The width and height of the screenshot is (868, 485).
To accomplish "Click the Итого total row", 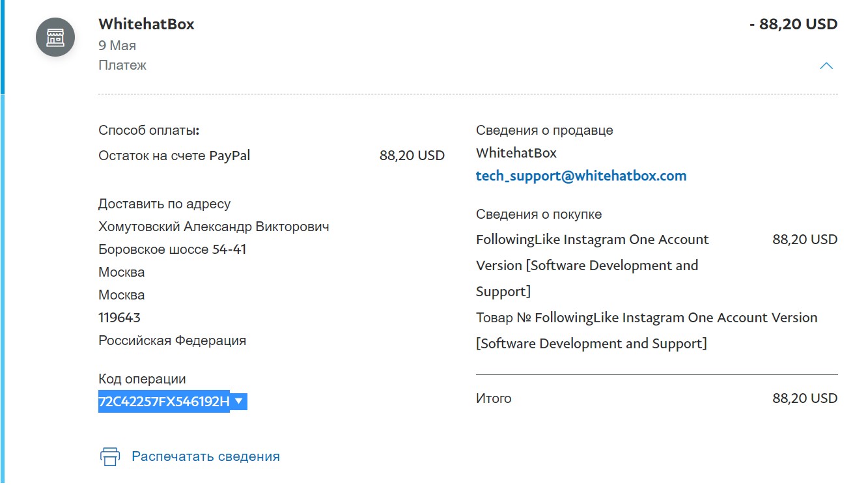I will click(x=657, y=398).
